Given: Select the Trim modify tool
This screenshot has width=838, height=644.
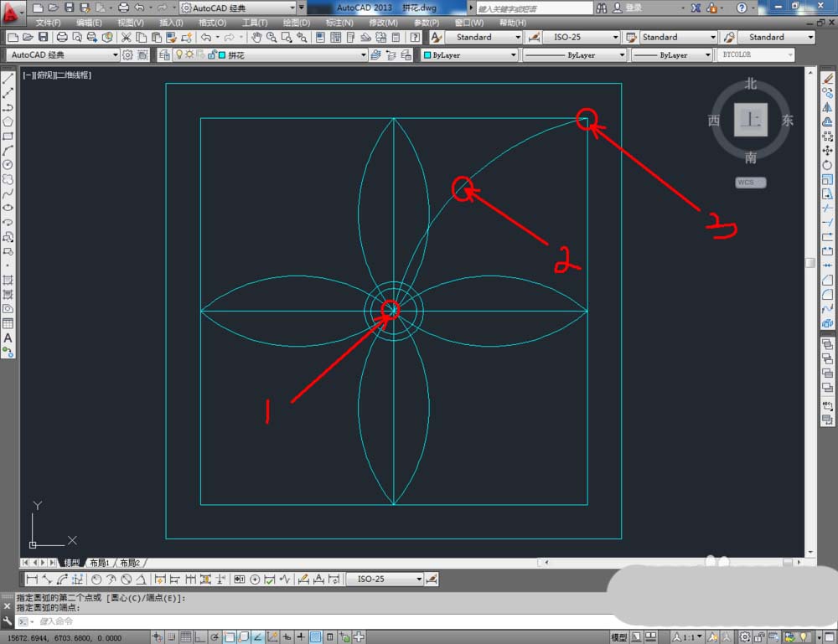Looking at the screenshot, I should (x=828, y=209).
